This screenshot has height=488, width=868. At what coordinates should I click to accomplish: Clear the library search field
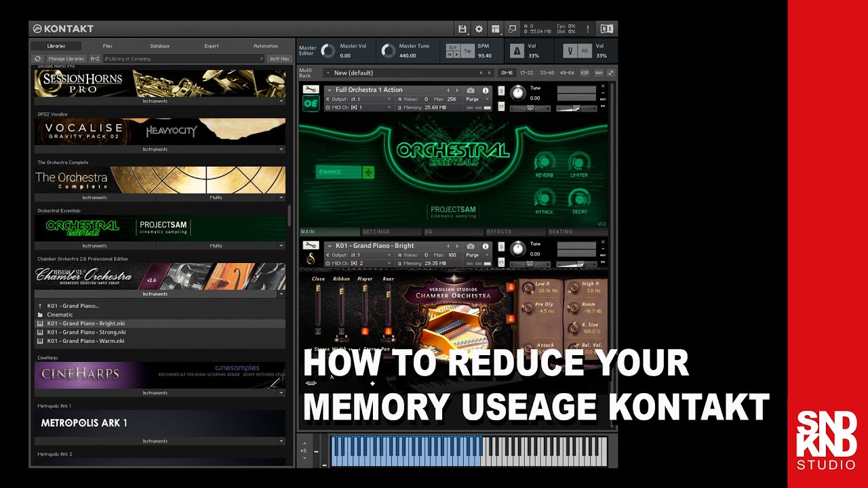[262, 59]
